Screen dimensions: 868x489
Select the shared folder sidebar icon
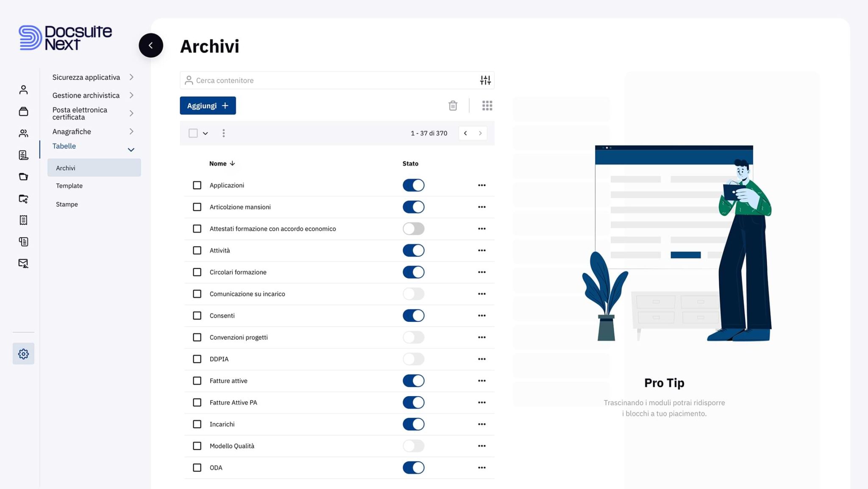click(23, 199)
